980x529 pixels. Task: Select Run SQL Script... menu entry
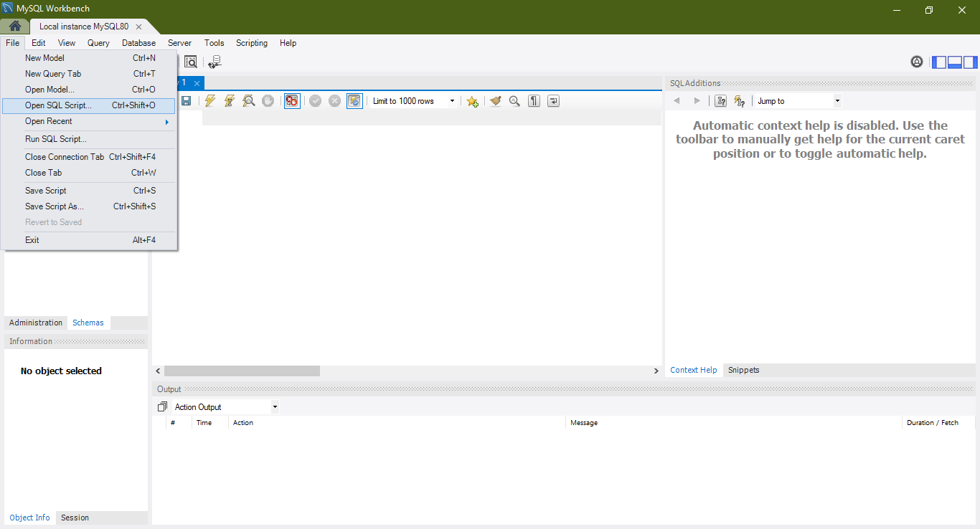pyautogui.click(x=89, y=139)
